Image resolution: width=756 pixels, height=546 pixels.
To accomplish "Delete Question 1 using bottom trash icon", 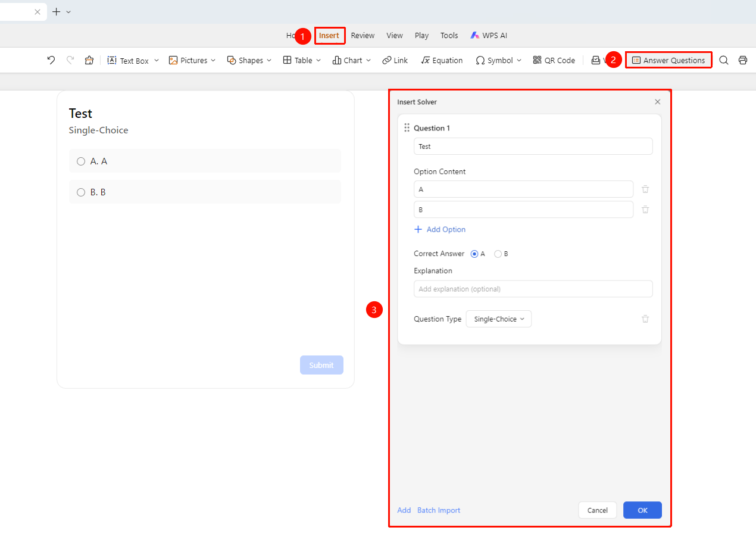I will click(x=645, y=319).
